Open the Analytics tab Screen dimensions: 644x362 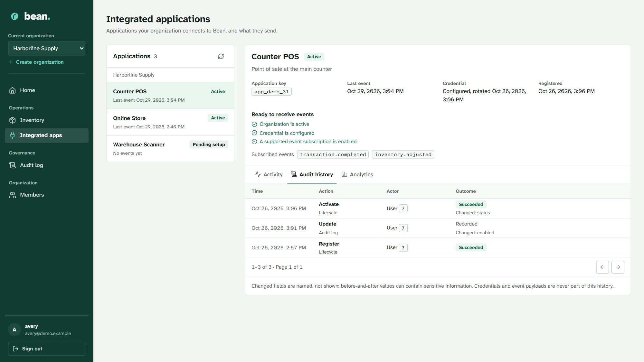tap(357, 174)
